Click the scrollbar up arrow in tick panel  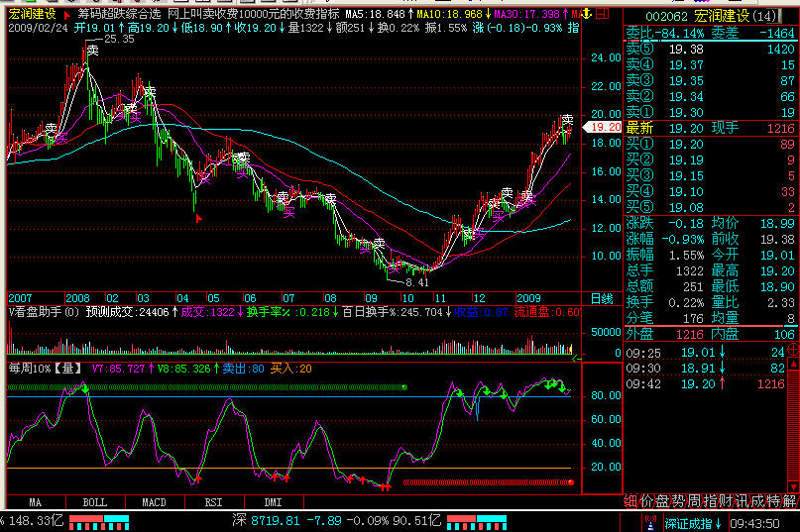coord(793,365)
